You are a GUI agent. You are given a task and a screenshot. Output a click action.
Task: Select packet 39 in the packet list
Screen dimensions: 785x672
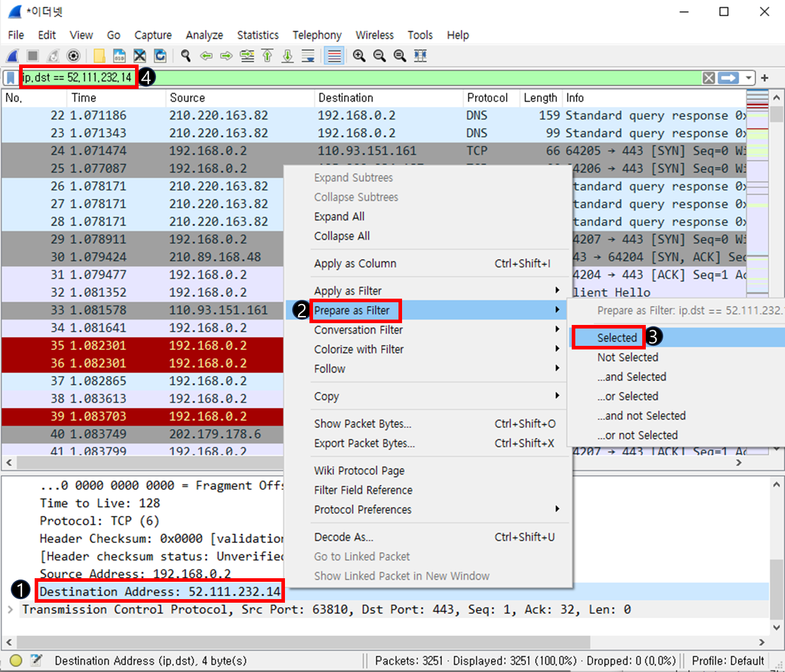[x=142, y=416]
